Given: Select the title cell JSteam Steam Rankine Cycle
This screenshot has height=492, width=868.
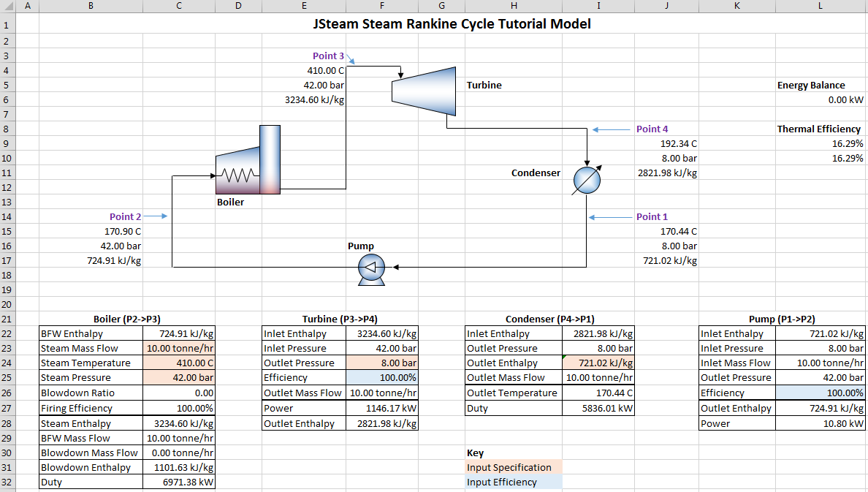Looking at the screenshot, I should pyautogui.click(x=452, y=24).
